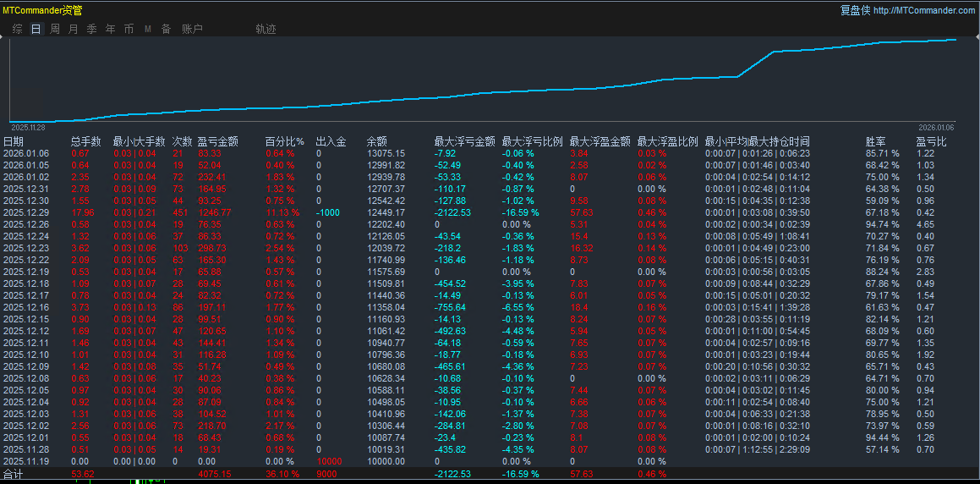Click the 盈亏比 column header
Image resolution: width=980 pixels, height=484 pixels.
tap(931, 142)
